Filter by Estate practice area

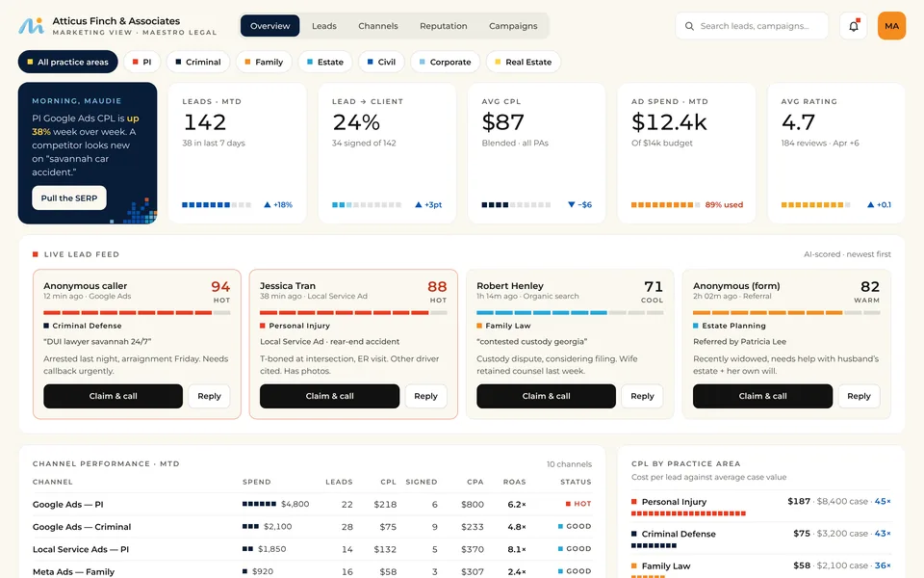tap(324, 62)
